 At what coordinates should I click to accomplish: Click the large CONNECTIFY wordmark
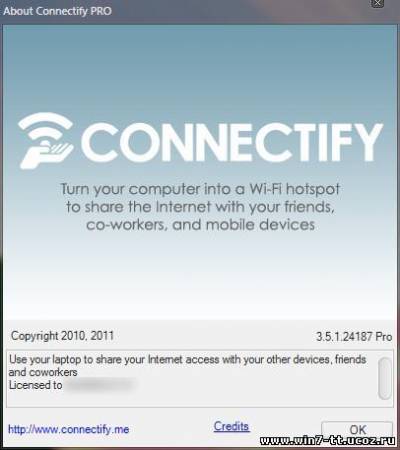point(232,142)
